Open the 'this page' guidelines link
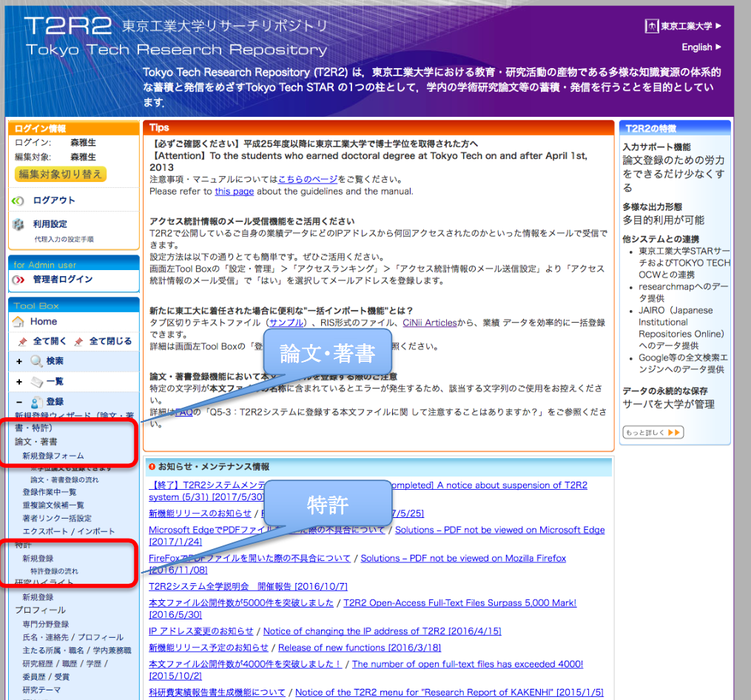The width and height of the screenshot is (751, 700). (235, 191)
